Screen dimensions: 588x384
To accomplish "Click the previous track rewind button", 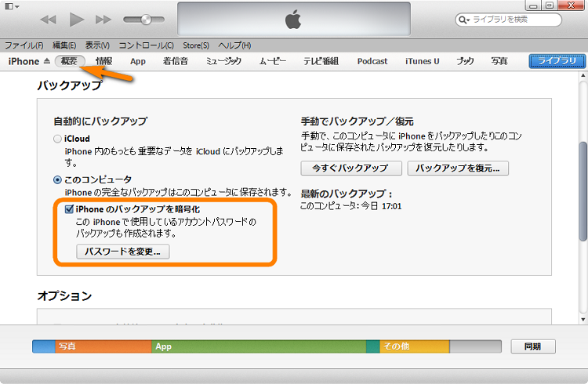I will click(x=48, y=20).
